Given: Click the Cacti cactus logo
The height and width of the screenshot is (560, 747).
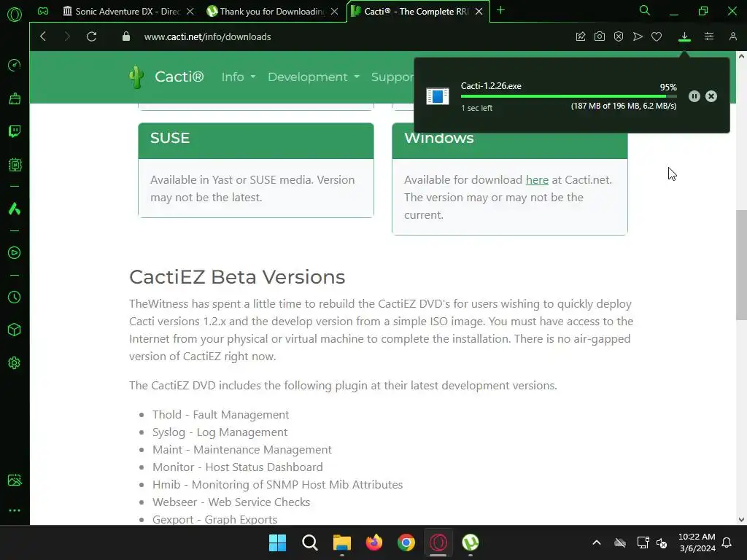Looking at the screenshot, I should [136, 77].
